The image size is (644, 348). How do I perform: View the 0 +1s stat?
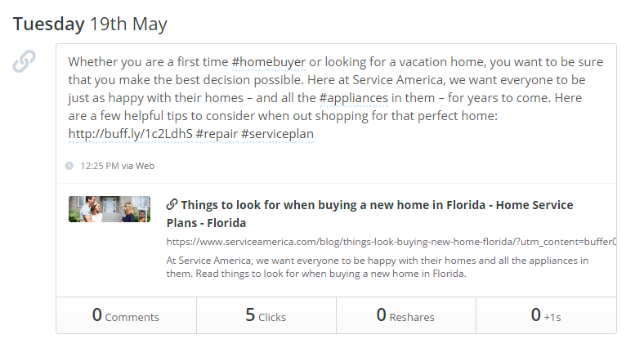546,315
